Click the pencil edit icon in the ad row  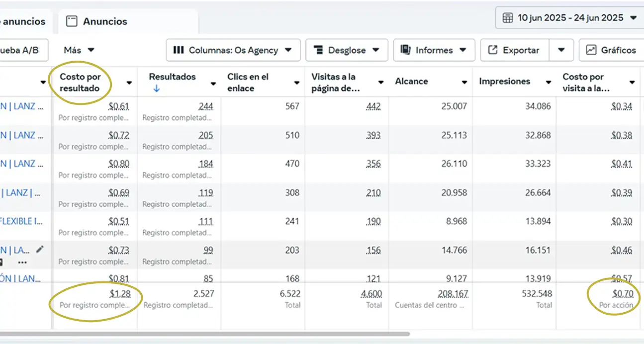40,250
